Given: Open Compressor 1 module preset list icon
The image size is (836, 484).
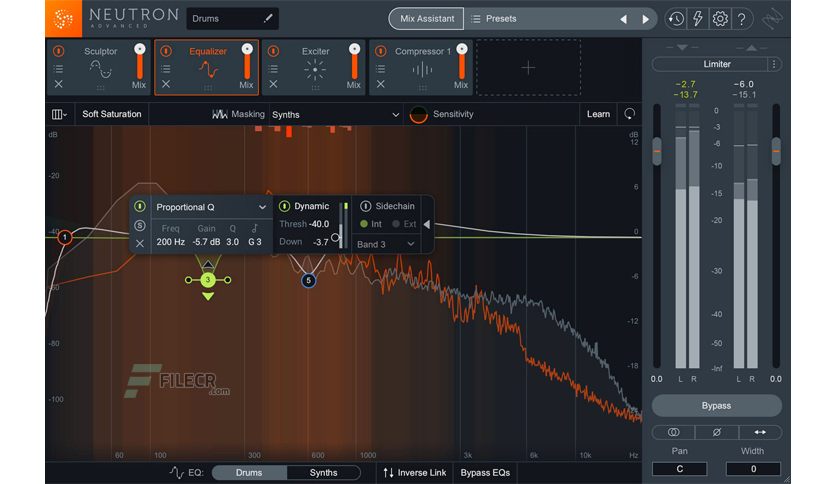Looking at the screenshot, I should tap(380, 69).
